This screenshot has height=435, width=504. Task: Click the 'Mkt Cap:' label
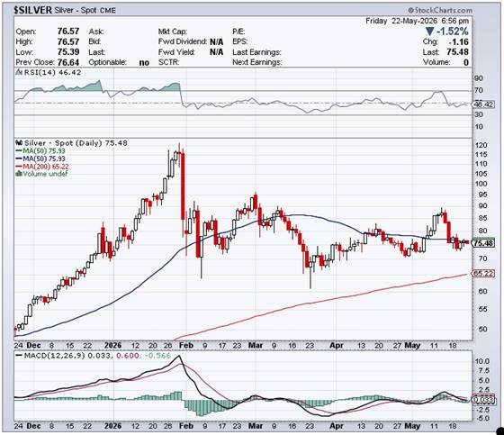pos(173,32)
